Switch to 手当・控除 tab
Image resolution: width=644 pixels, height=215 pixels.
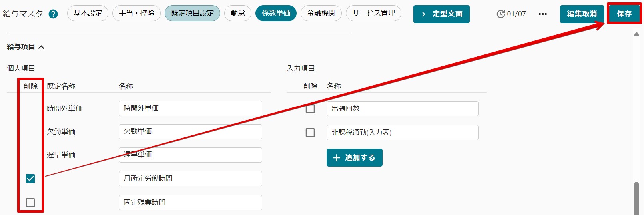[136, 13]
